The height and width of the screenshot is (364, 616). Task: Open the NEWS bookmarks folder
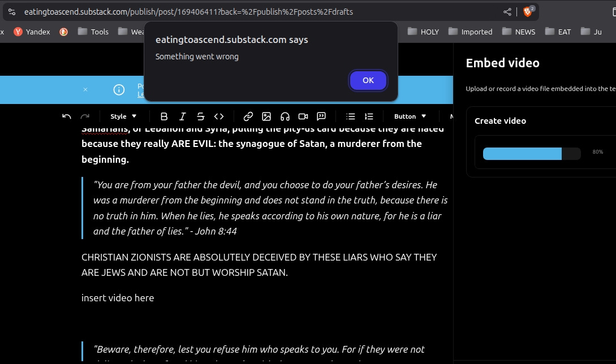coord(519,32)
